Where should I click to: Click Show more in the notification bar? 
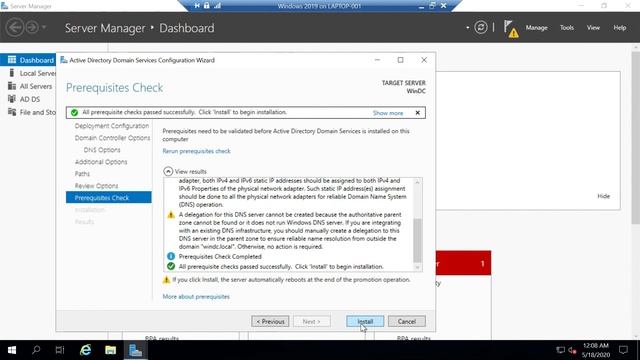388,113
